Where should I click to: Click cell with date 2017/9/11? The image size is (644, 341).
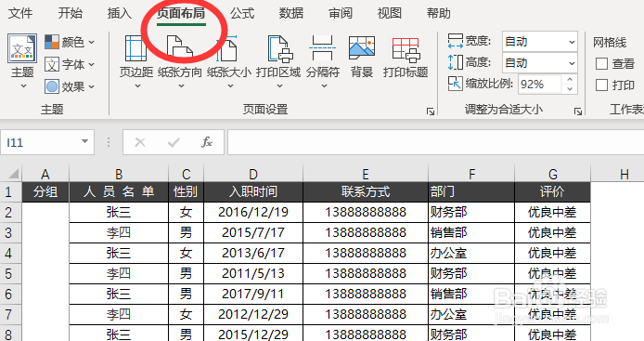(253, 295)
